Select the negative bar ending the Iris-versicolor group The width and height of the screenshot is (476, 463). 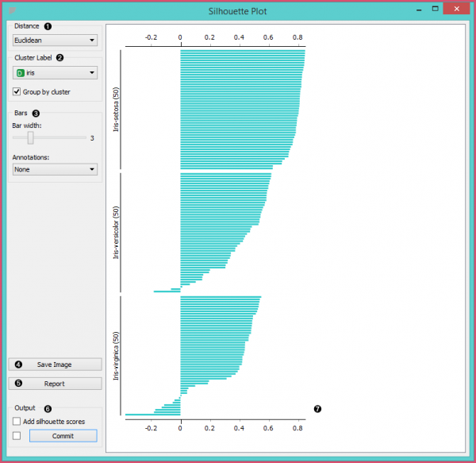pos(167,291)
